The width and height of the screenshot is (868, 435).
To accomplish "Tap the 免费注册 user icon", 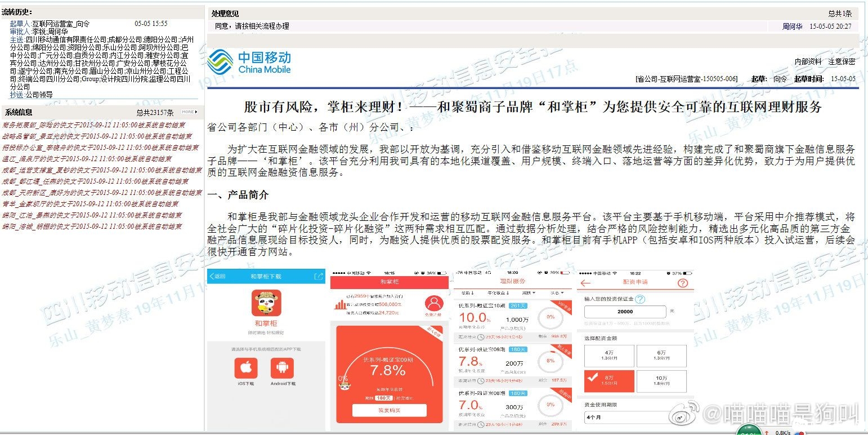I will pos(433,305).
